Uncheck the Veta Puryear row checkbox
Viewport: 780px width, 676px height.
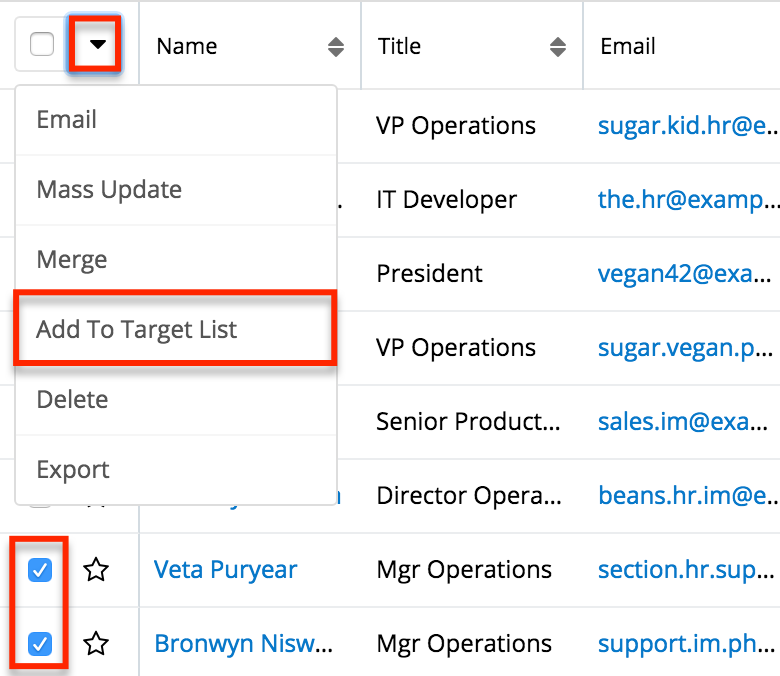[x=41, y=571]
